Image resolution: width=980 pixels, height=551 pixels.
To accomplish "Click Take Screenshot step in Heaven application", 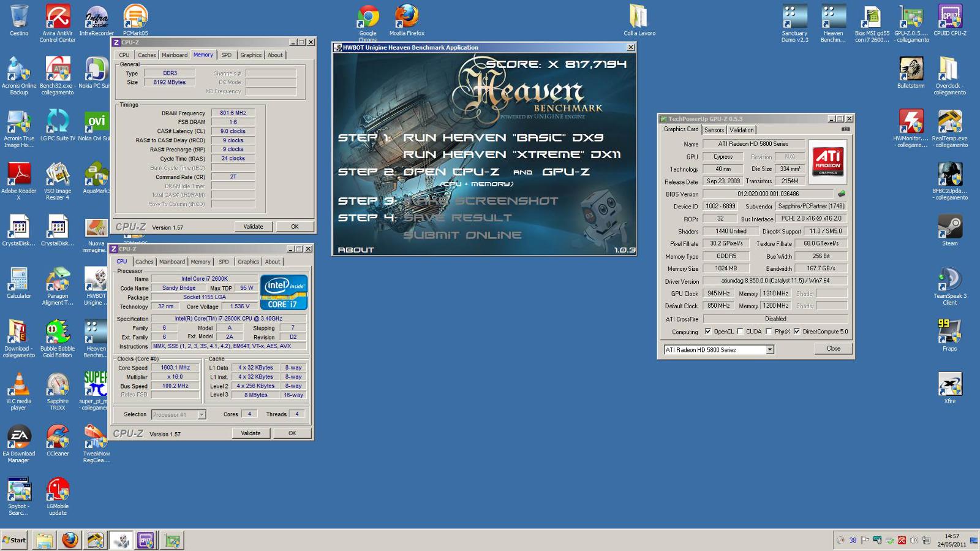I will (480, 201).
